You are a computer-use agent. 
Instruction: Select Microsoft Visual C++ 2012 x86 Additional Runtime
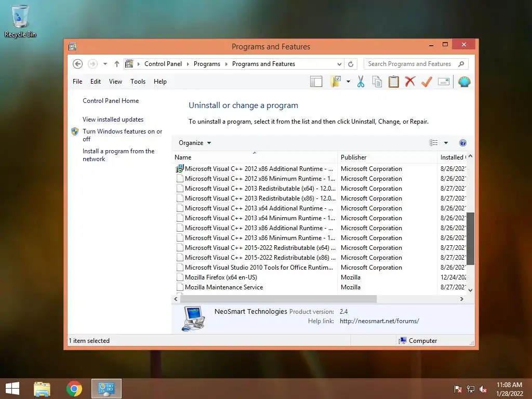(255, 169)
